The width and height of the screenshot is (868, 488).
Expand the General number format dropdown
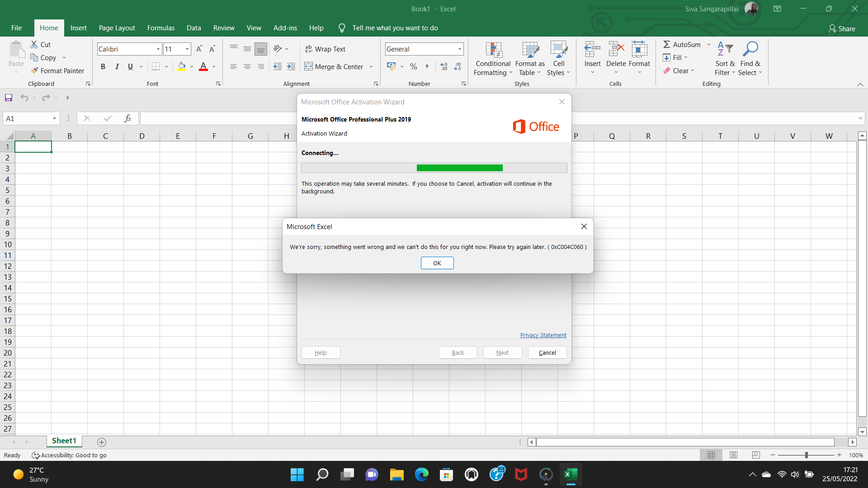[459, 49]
